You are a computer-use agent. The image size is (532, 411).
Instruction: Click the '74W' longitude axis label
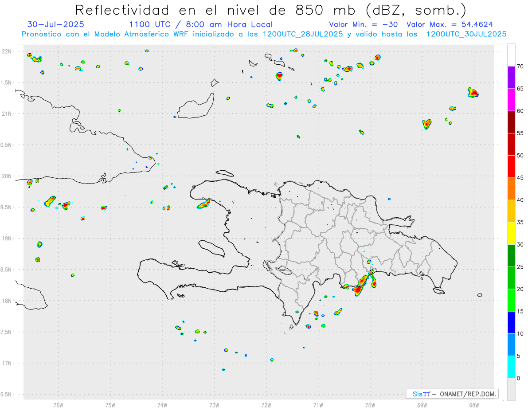pos(162,404)
